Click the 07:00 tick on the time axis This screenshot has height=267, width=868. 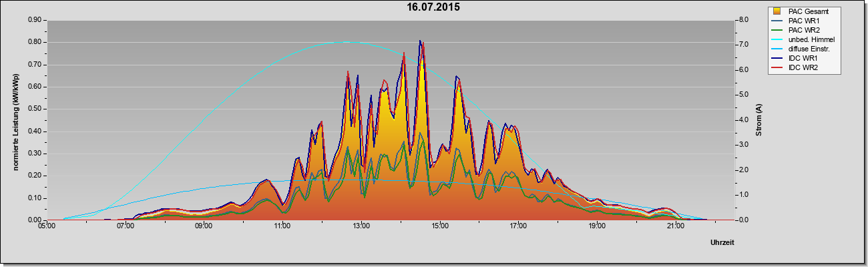tap(126, 227)
